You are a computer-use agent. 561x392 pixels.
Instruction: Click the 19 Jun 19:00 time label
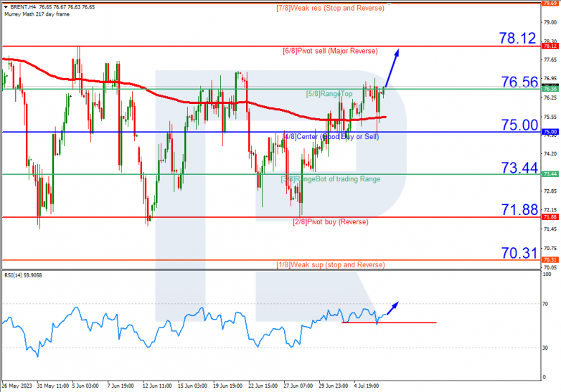(x=228, y=386)
